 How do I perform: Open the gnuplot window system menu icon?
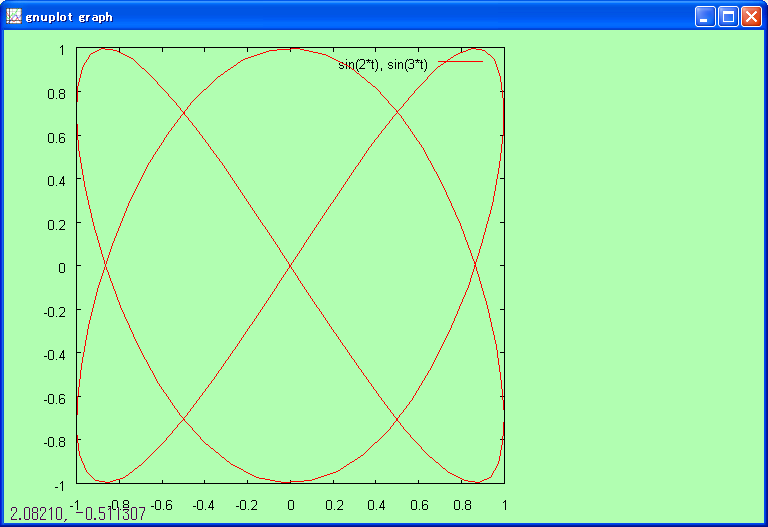(x=13, y=17)
